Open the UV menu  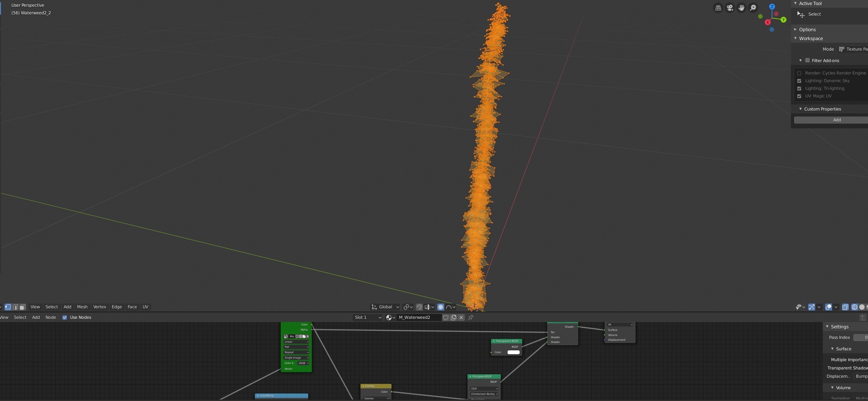(145, 307)
